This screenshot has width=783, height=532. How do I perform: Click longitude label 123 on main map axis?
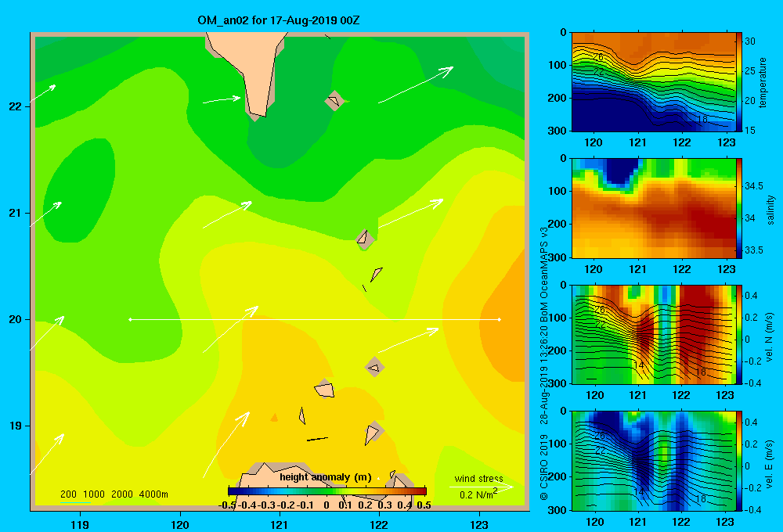[479, 524]
